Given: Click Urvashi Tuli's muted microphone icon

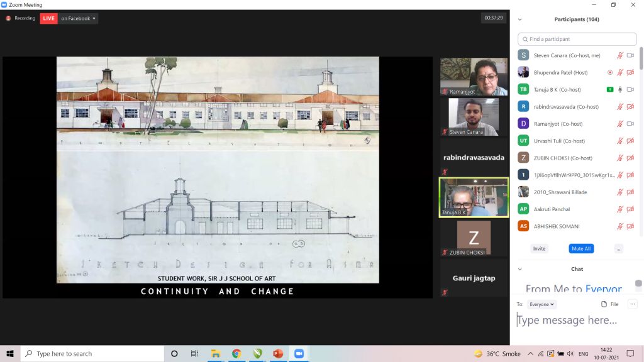Looking at the screenshot, I should coord(620,141).
